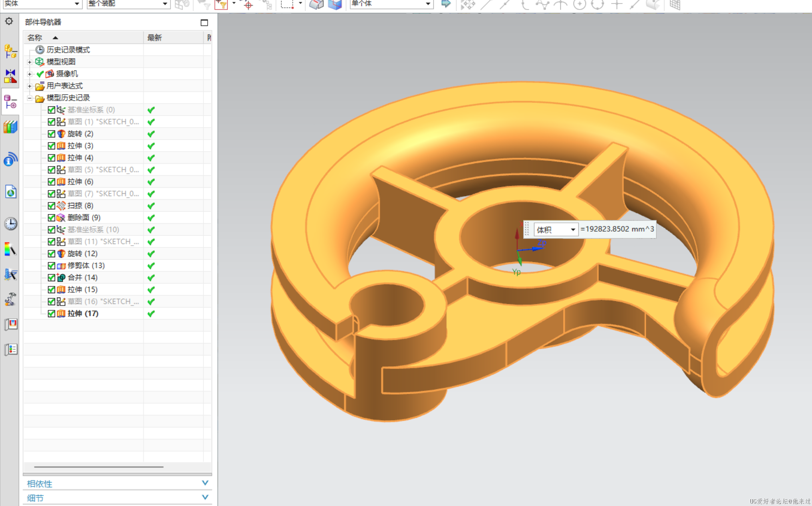Click the quadrant point snap icon
Screen dimensions: 812x506
coord(598,4)
